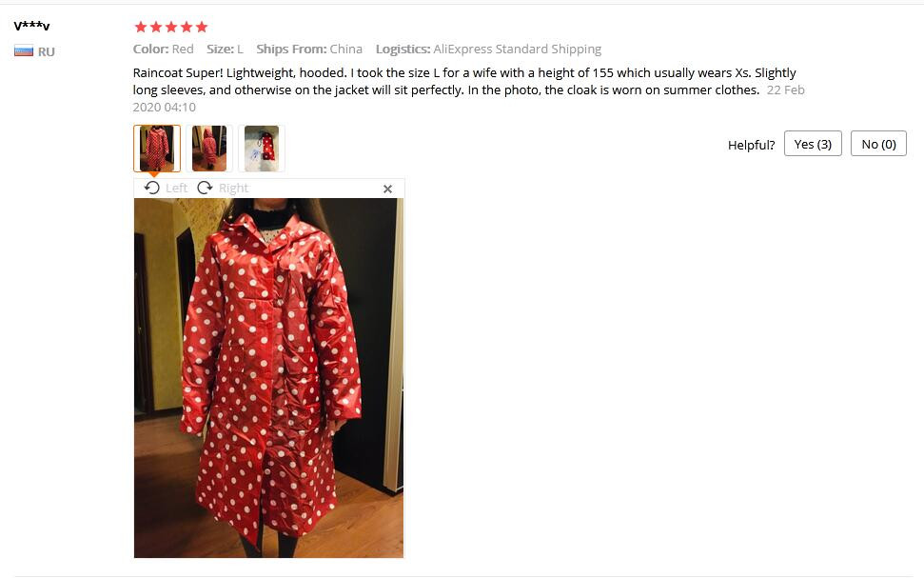Click the enlarged polka dot raincoat photo
Image resolution: width=924 pixels, height=578 pixels.
(x=268, y=377)
